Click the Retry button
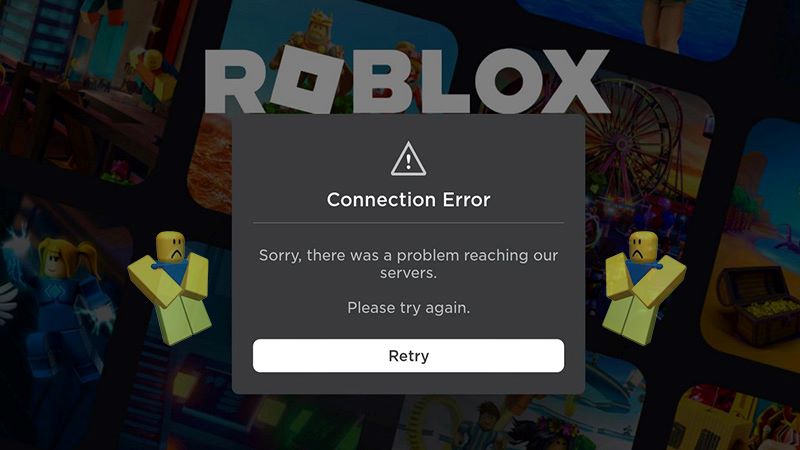Image resolution: width=800 pixels, height=450 pixels. (x=408, y=356)
